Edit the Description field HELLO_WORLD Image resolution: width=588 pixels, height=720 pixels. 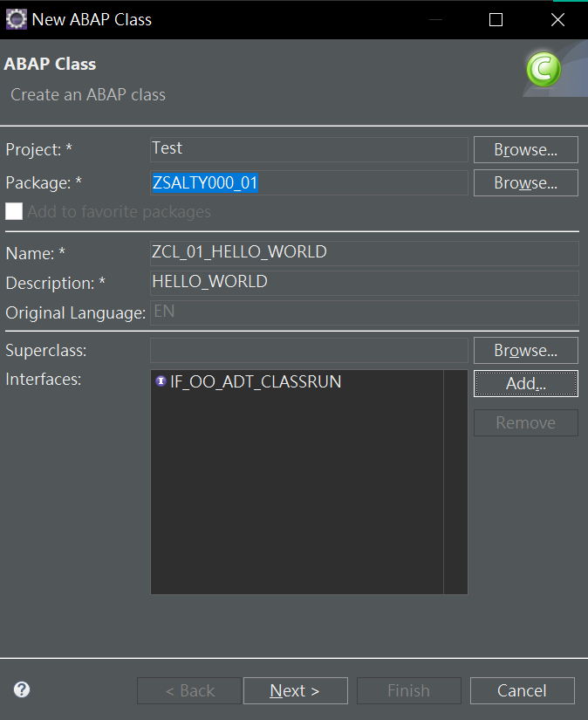365,283
